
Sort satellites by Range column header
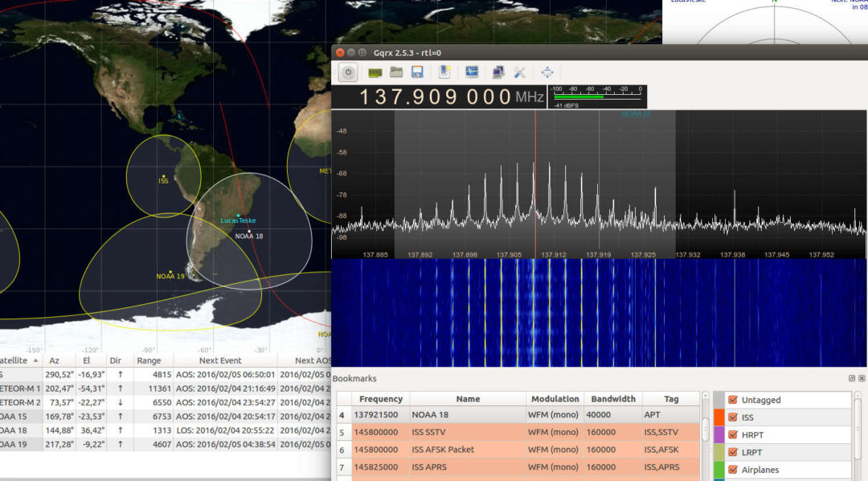tap(149, 361)
